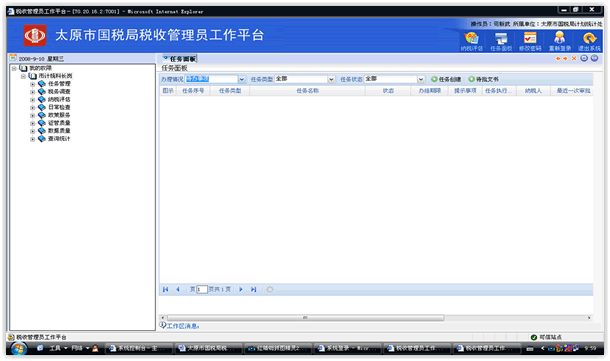Click the 任务名称 column header
This screenshot has height=361, width=610.
pos(307,91)
